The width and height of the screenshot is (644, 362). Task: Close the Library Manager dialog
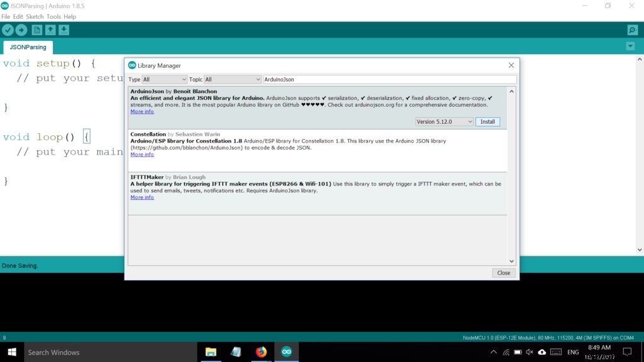coord(503,273)
